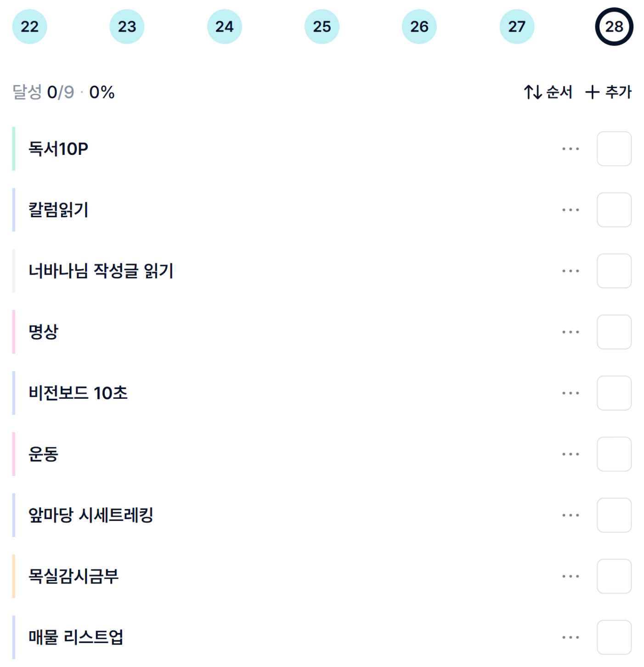Open three-dot menu for 독서10P
Viewport: 644px width, 667px height.
(571, 149)
